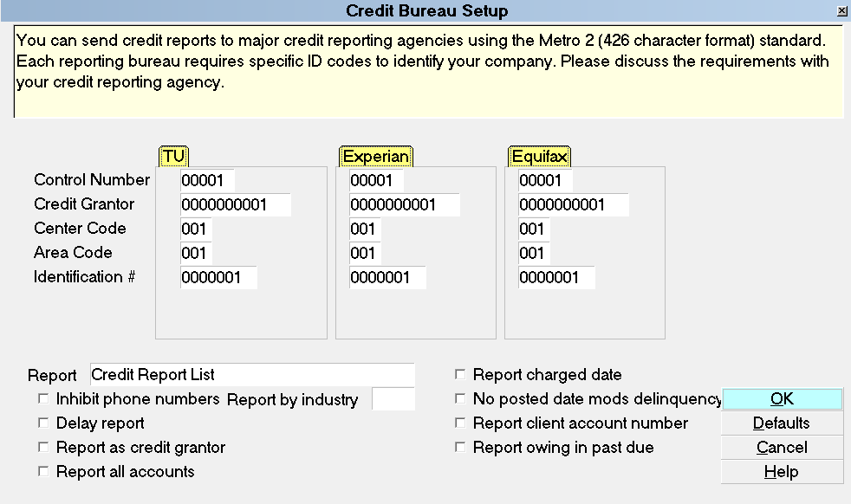This screenshot has height=504, width=851.
Task: Check Report as credit grantor
Action: point(43,447)
